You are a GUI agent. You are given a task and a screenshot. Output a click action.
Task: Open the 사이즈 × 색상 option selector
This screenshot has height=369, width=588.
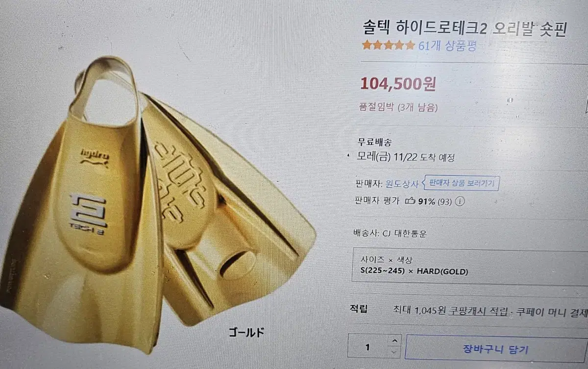pos(470,266)
